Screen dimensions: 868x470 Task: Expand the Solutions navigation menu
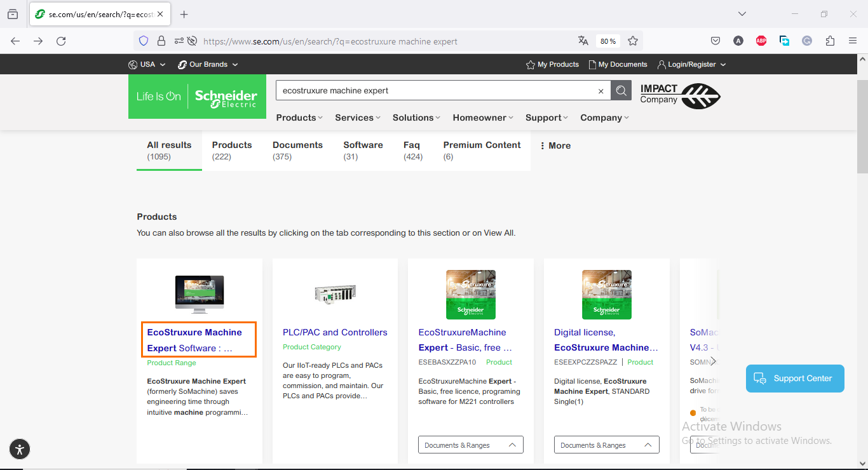tap(417, 117)
